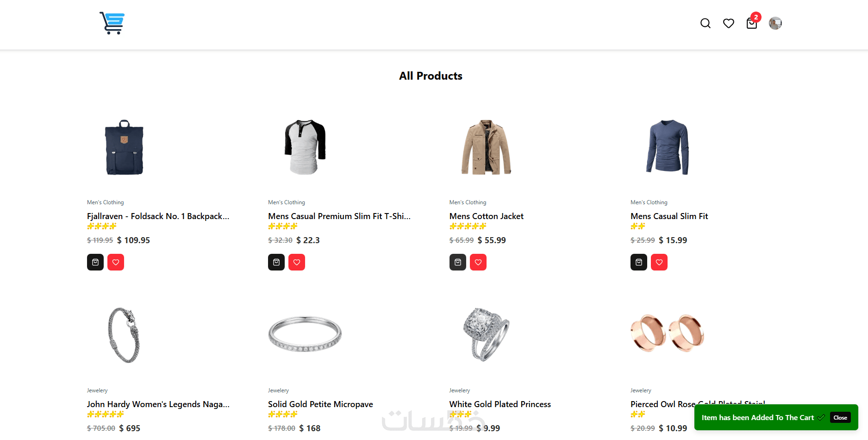Favorite the Mens Casual Slim Fit
This screenshot has height=440, width=868.
point(659,262)
